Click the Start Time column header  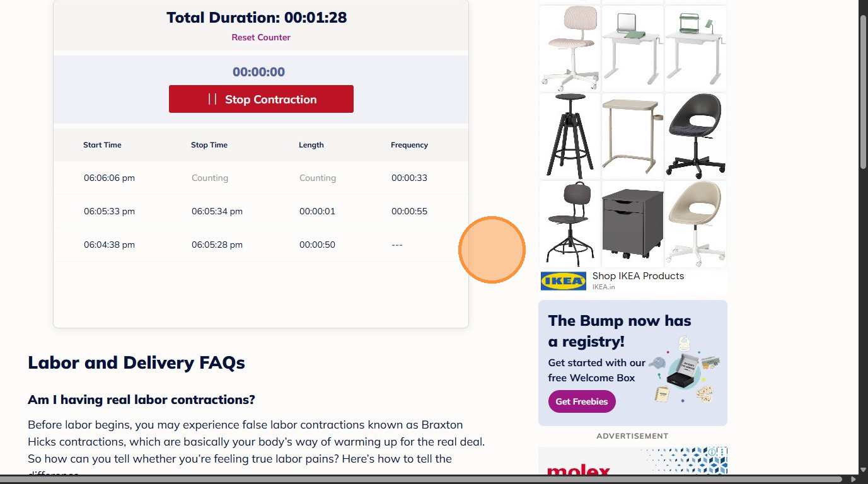(x=102, y=145)
